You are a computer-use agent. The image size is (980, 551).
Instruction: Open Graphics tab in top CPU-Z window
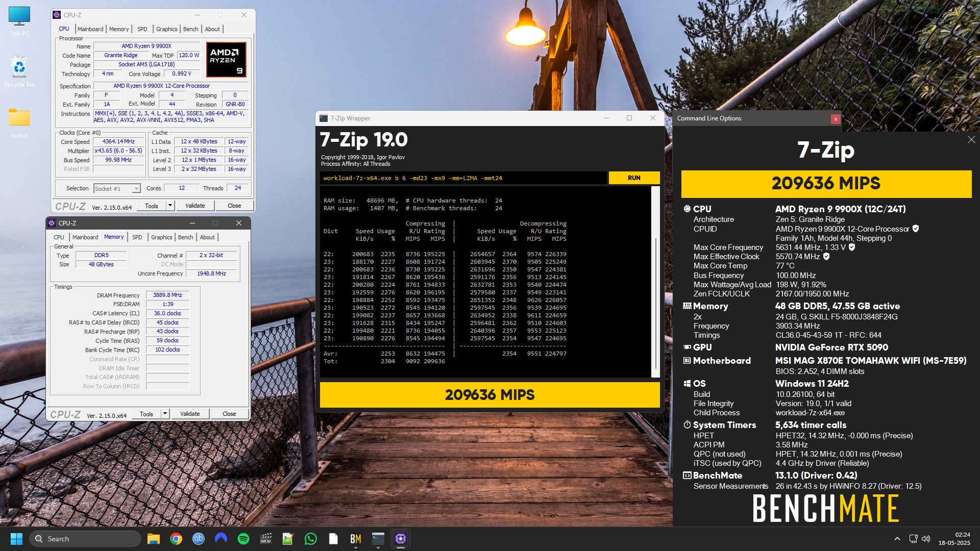click(167, 29)
